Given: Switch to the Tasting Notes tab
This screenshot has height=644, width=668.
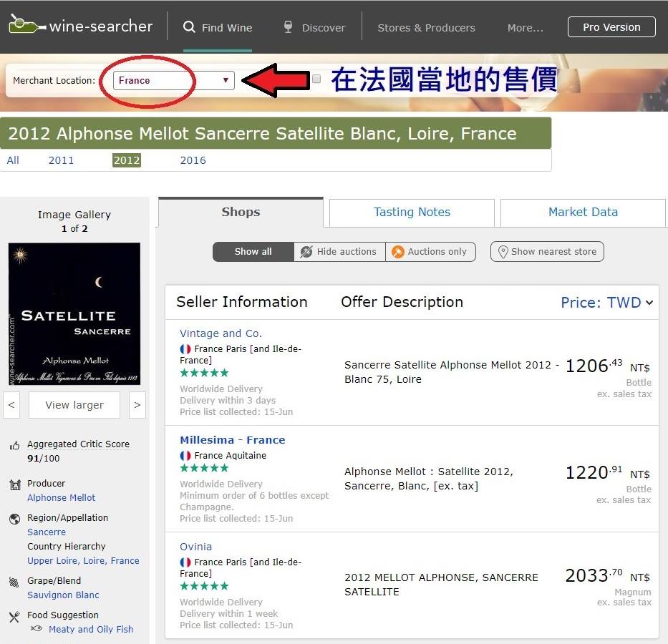Looking at the screenshot, I should pos(412,212).
